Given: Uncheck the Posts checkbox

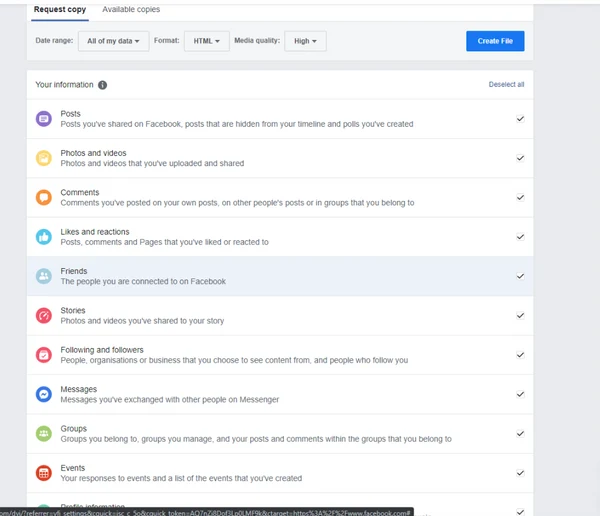Looking at the screenshot, I should pos(520,119).
